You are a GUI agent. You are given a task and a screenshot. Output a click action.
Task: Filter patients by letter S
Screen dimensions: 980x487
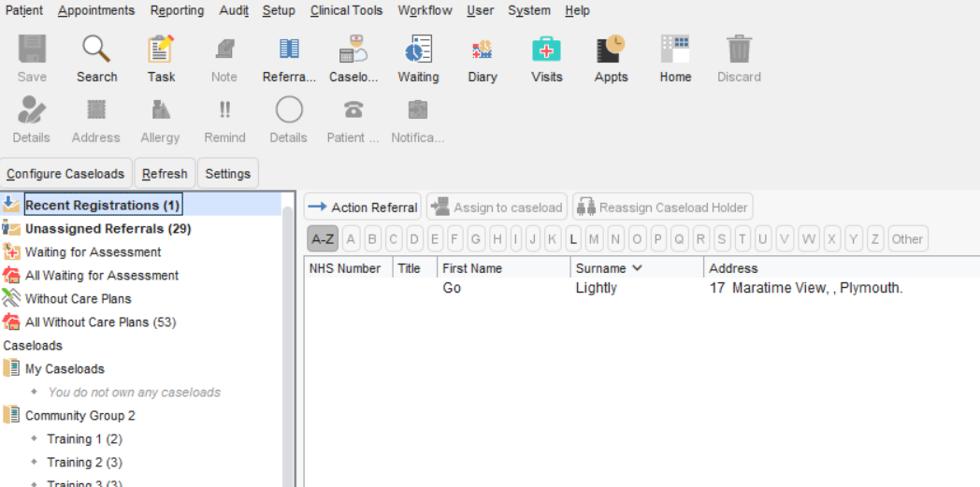pyautogui.click(x=722, y=239)
